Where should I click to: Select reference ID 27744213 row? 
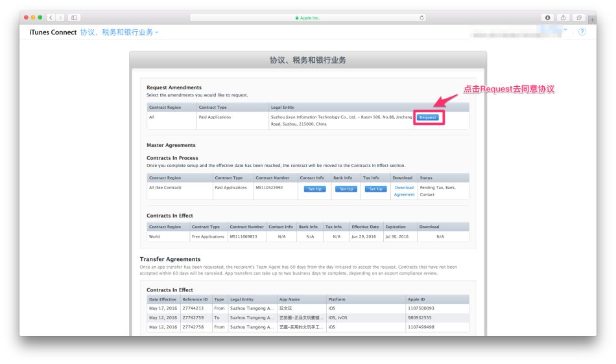(308, 308)
